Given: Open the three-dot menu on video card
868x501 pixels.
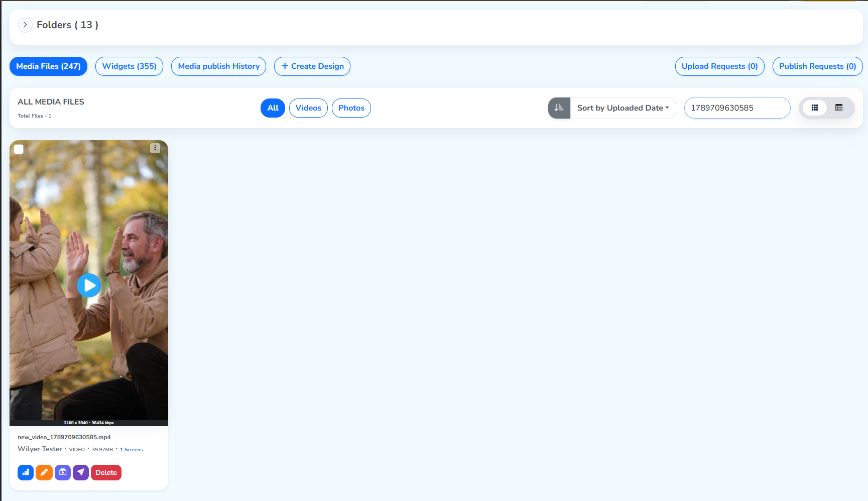Looking at the screenshot, I should point(155,148).
